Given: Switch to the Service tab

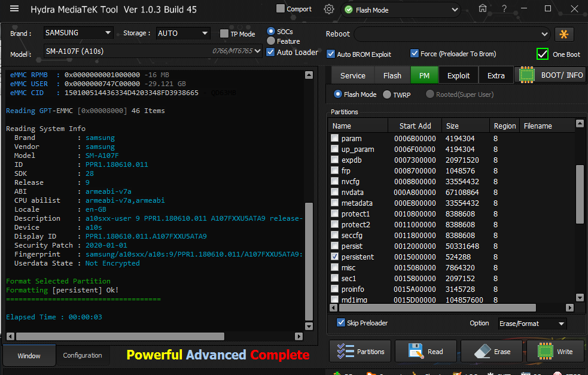Looking at the screenshot, I should pos(353,75).
